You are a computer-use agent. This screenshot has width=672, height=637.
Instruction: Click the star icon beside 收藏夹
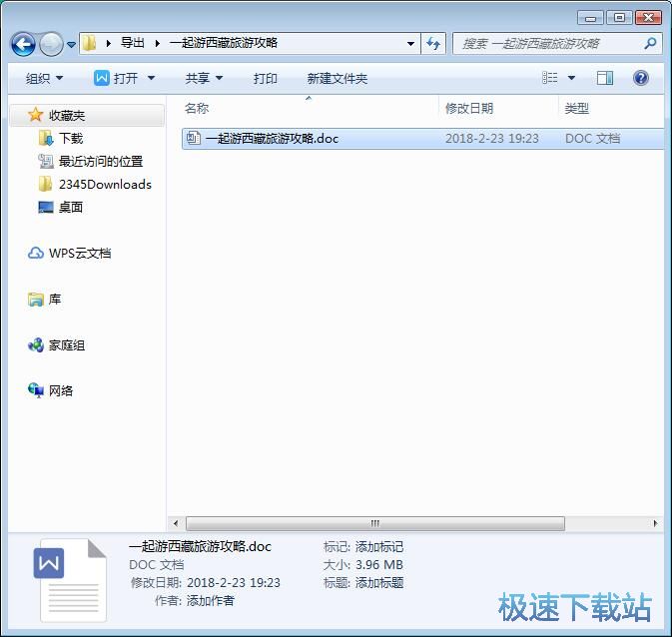35,115
